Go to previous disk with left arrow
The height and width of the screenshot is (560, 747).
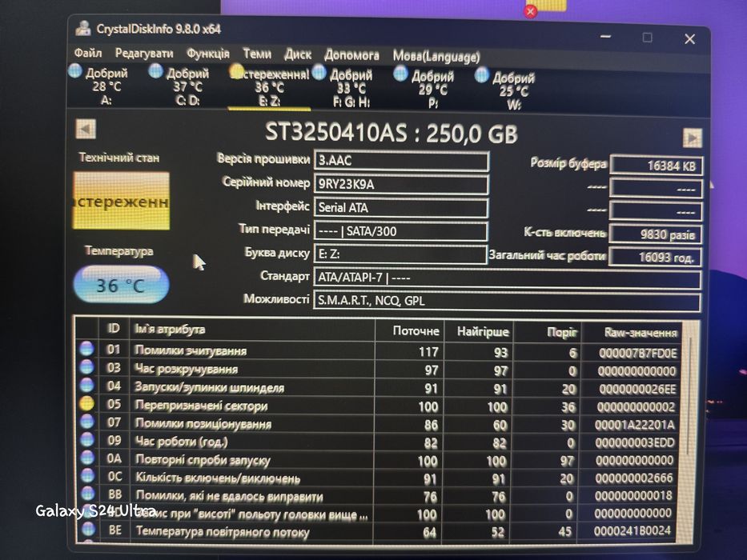tap(86, 129)
